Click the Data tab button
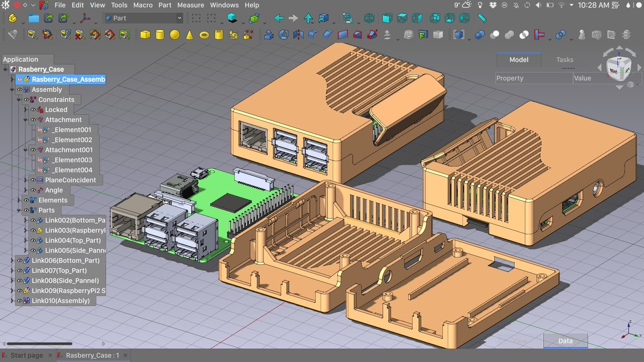The height and width of the screenshot is (362, 644). click(565, 341)
